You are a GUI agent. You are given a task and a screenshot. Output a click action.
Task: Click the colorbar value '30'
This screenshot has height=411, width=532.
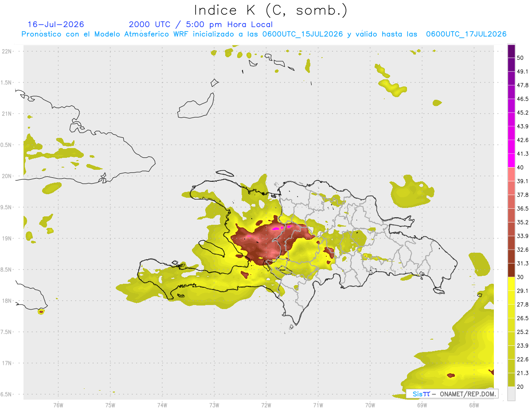pos(521,277)
